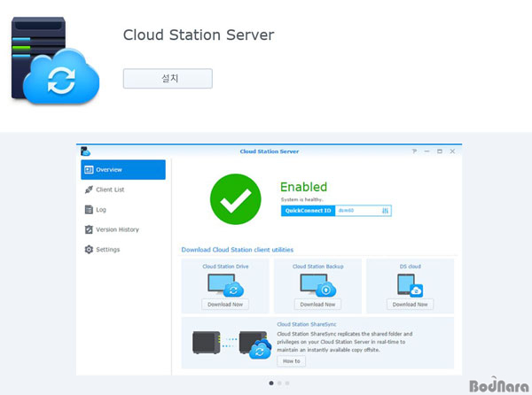Click the QuickConnect ID label button
Image resolution: width=532 pixels, height=395 pixels.
point(308,211)
